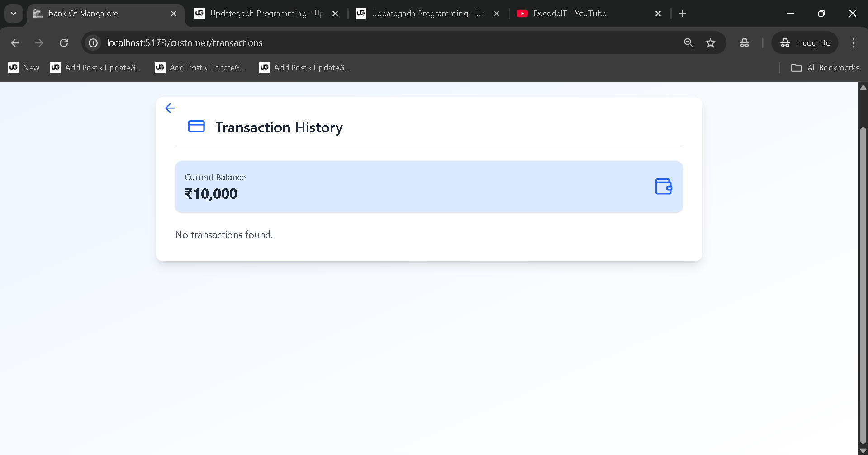View site information icon beside URL
The height and width of the screenshot is (455, 868).
[93, 43]
